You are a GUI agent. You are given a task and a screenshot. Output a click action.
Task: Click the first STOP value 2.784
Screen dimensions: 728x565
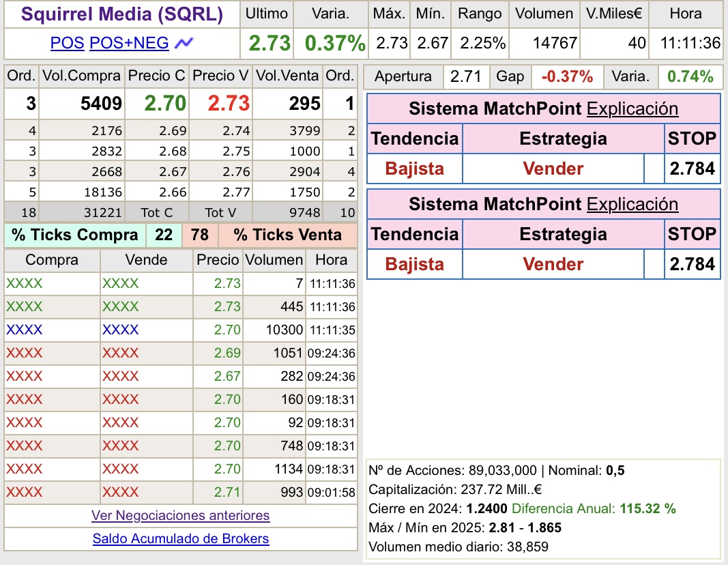(x=692, y=169)
